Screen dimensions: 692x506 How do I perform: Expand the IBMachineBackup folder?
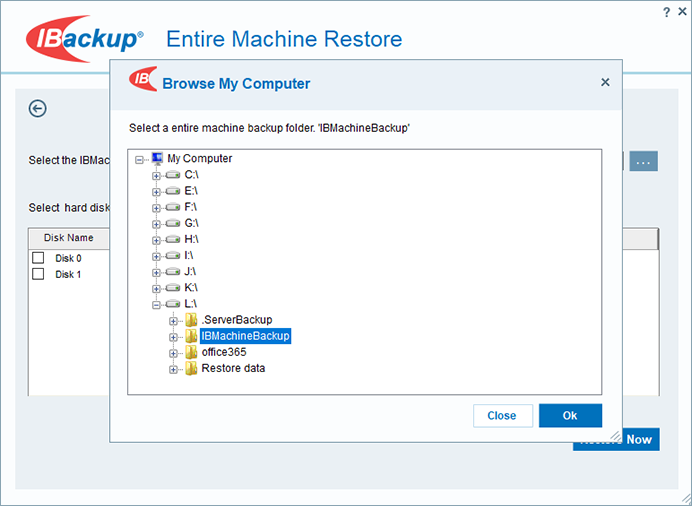coord(173,337)
